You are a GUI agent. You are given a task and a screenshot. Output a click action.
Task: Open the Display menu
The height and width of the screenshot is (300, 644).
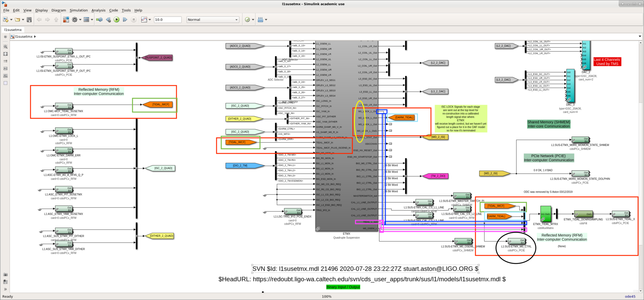tap(41, 10)
